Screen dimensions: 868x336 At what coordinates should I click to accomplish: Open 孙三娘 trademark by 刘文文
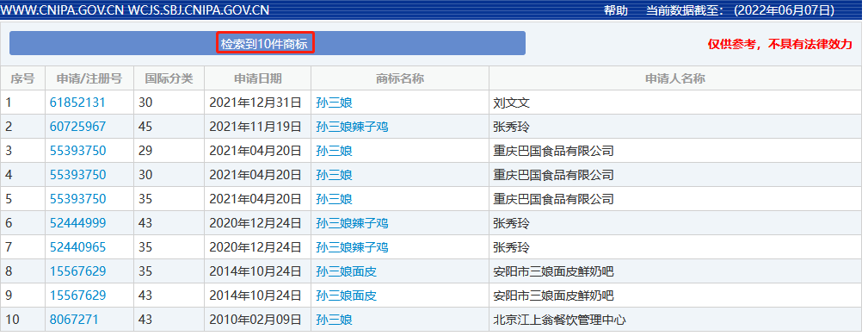(x=334, y=103)
